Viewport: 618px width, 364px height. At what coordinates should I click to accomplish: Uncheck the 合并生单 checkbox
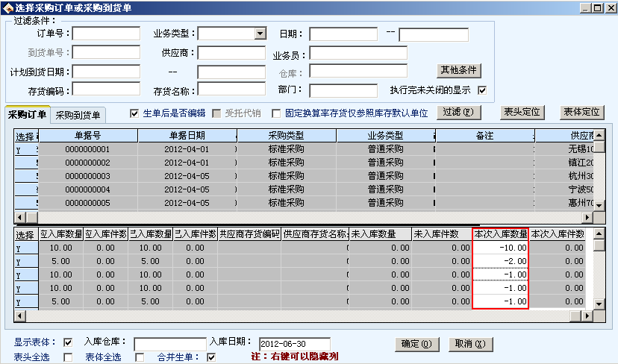(211, 357)
